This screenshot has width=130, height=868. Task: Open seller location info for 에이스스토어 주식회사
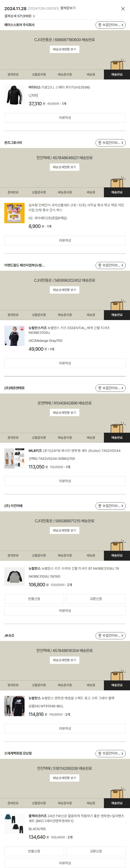click(x=110, y=25)
